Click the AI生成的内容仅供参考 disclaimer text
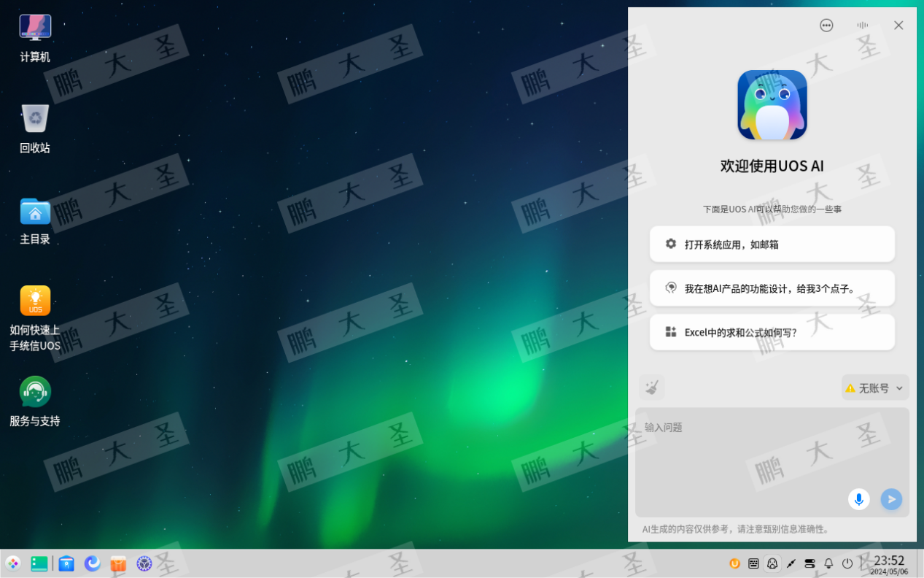 (x=737, y=529)
